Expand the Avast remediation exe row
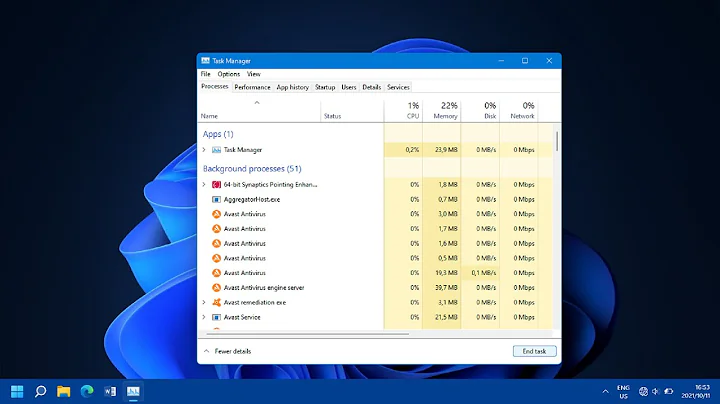 (x=204, y=302)
